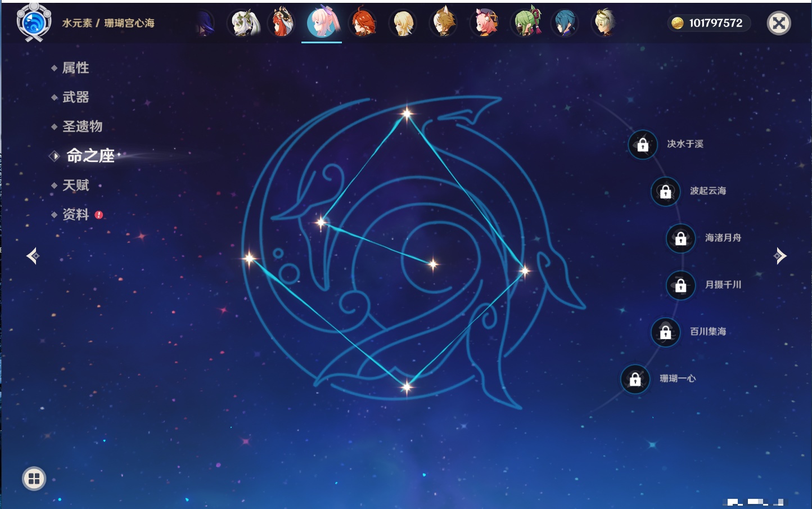Go to the next character arrow
Image resolution: width=812 pixels, height=509 pixels.
[780, 256]
